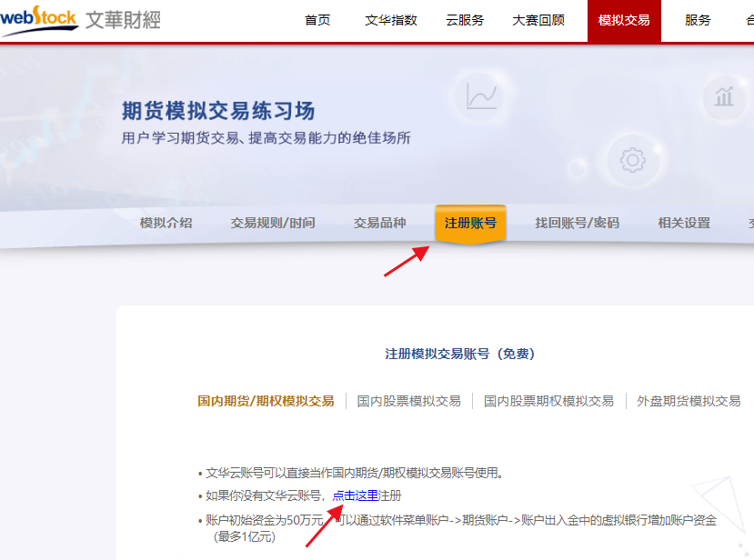Image resolution: width=754 pixels, height=560 pixels.
Task: Open the 相关设置 page
Action: click(x=683, y=222)
